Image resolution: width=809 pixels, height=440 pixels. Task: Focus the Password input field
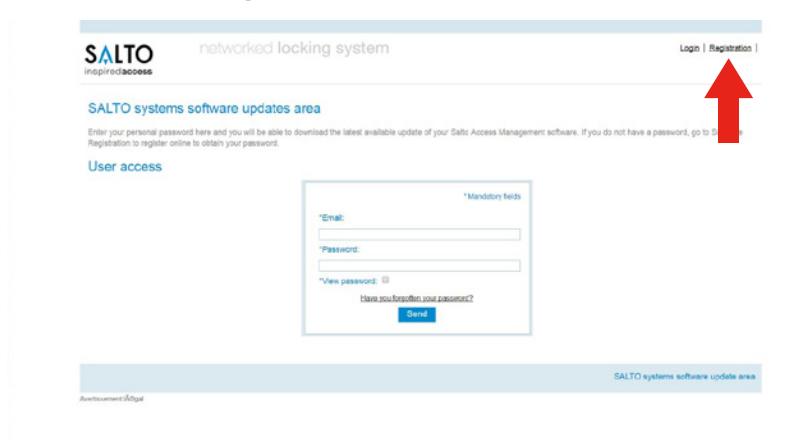pyautogui.click(x=419, y=266)
